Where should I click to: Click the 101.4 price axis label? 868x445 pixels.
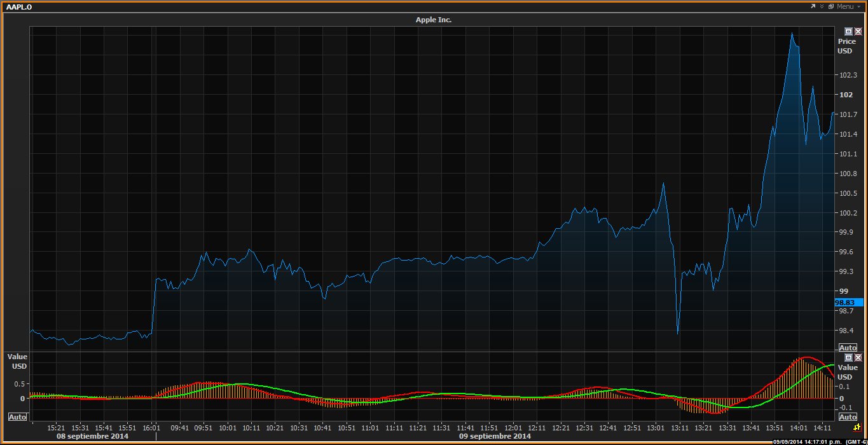coord(848,134)
